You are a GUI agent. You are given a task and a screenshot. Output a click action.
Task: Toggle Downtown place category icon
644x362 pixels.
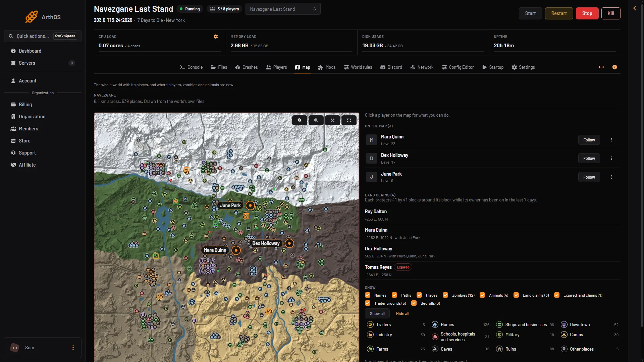[564, 324]
